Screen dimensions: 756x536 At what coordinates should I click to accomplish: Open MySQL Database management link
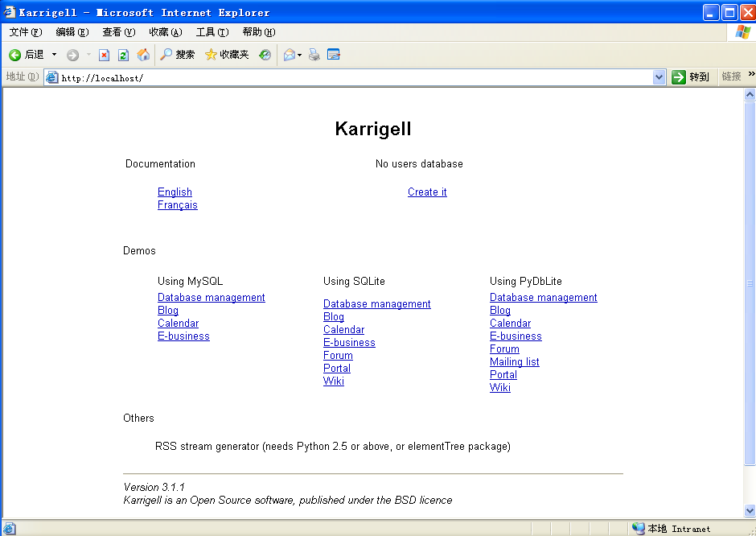pyautogui.click(x=212, y=297)
